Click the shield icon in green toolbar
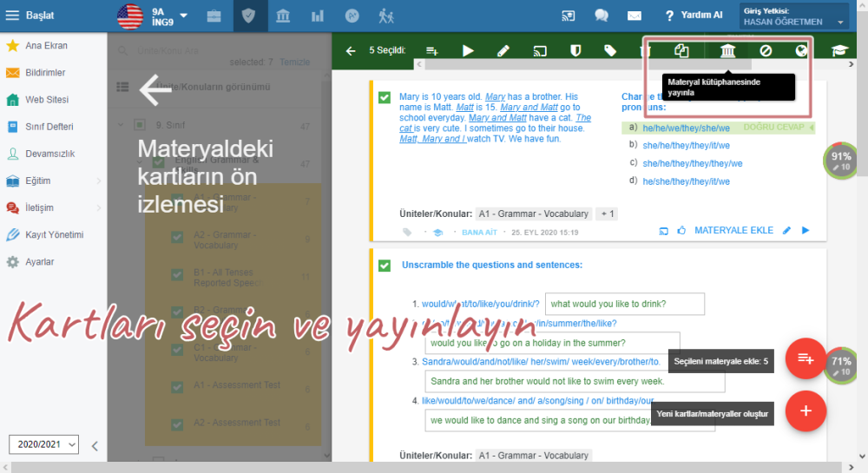 pyautogui.click(x=575, y=51)
